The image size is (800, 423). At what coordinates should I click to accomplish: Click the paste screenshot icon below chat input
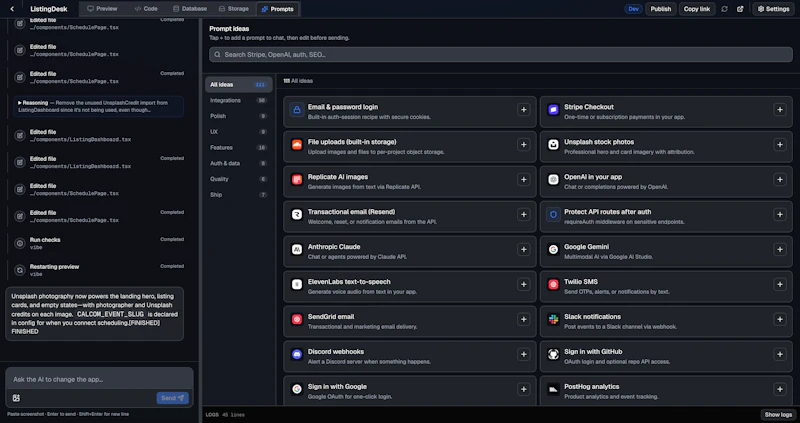(x=16, y=398)
